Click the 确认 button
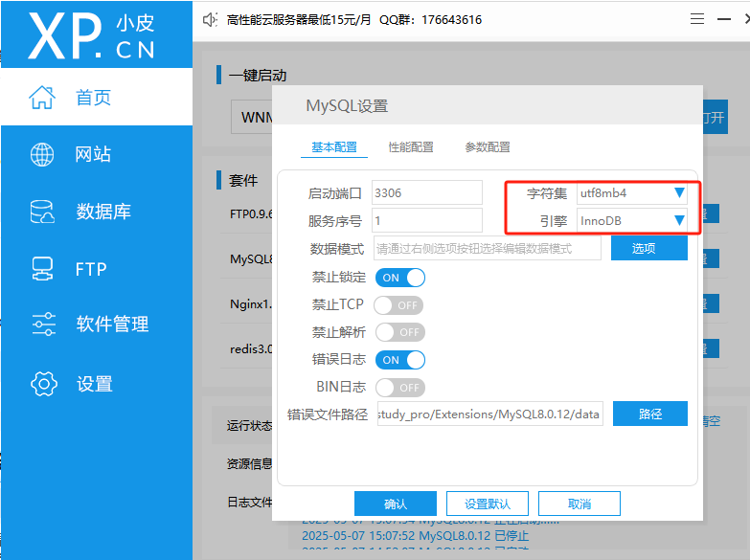 [395, 504]
